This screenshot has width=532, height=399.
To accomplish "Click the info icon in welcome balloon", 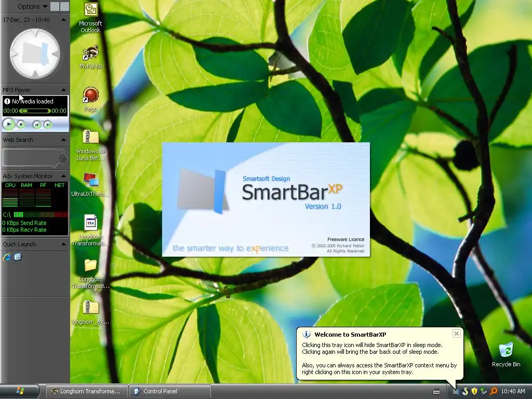I will (x=307, y=334).
